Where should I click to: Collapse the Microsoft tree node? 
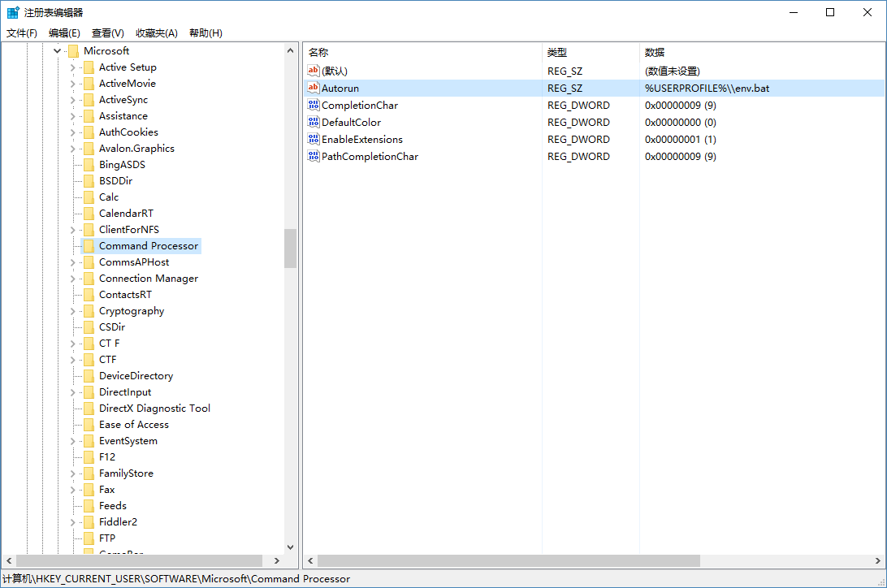click(57, 50)
